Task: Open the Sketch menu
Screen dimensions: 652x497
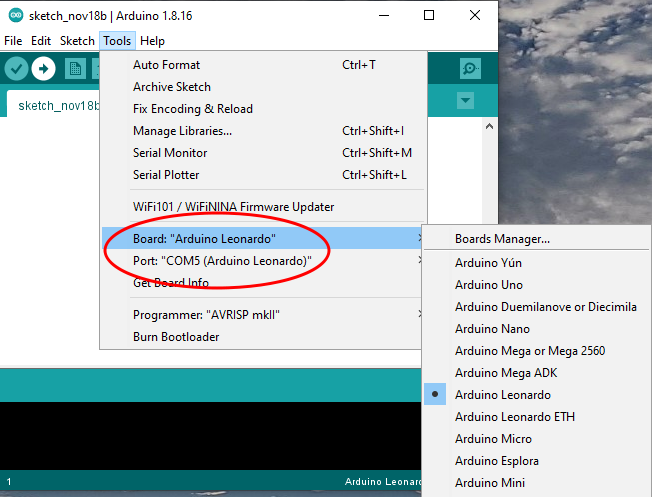Action: click(x=77, y=41)
